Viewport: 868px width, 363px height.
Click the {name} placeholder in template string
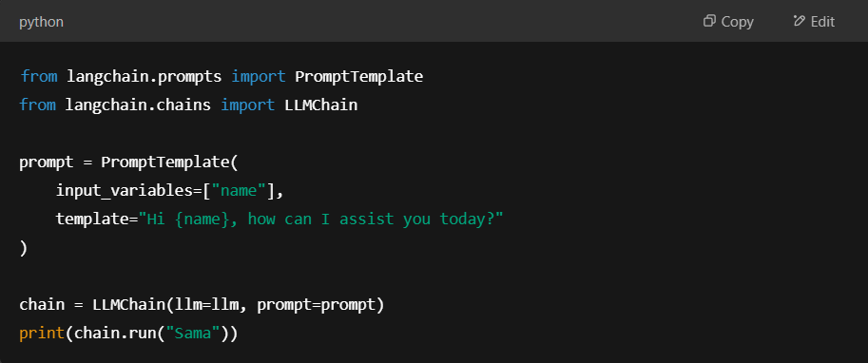(203, 220)
